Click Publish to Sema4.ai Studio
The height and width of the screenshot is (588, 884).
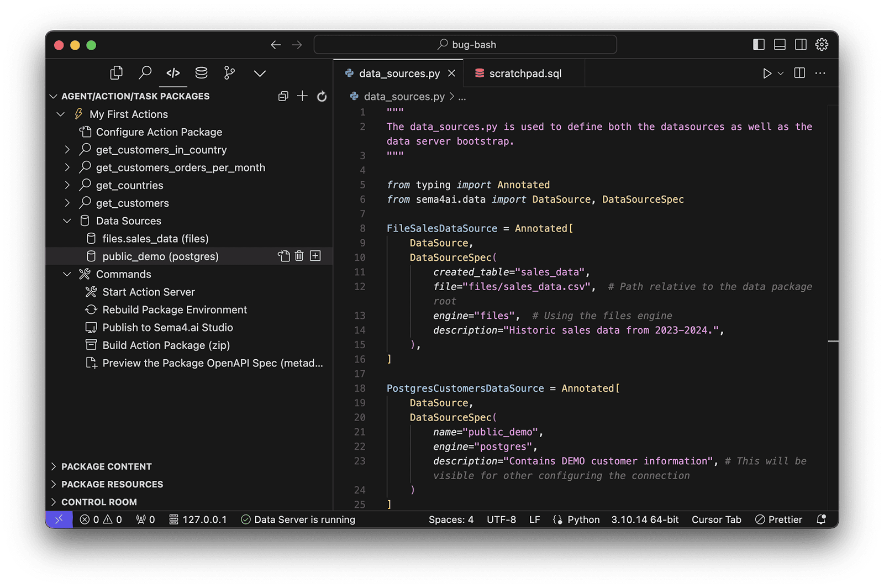point(167,327)
